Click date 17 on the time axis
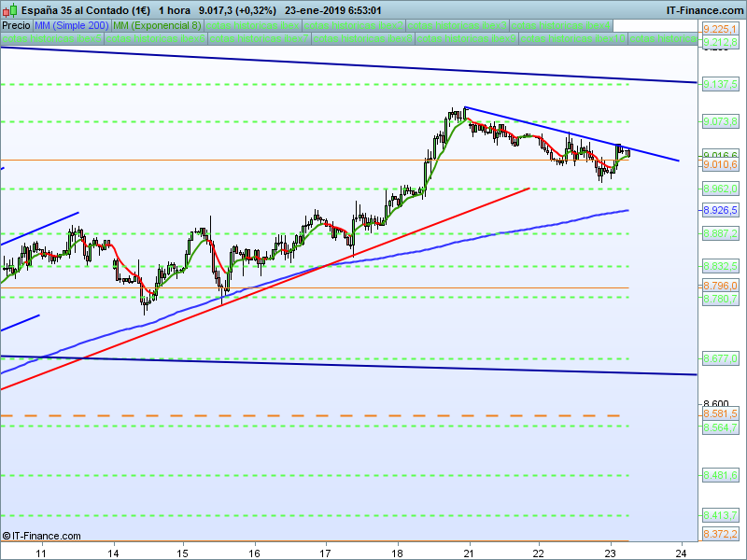Image resolution: width=747 pixels, height=560 pixels. (325, 553)
